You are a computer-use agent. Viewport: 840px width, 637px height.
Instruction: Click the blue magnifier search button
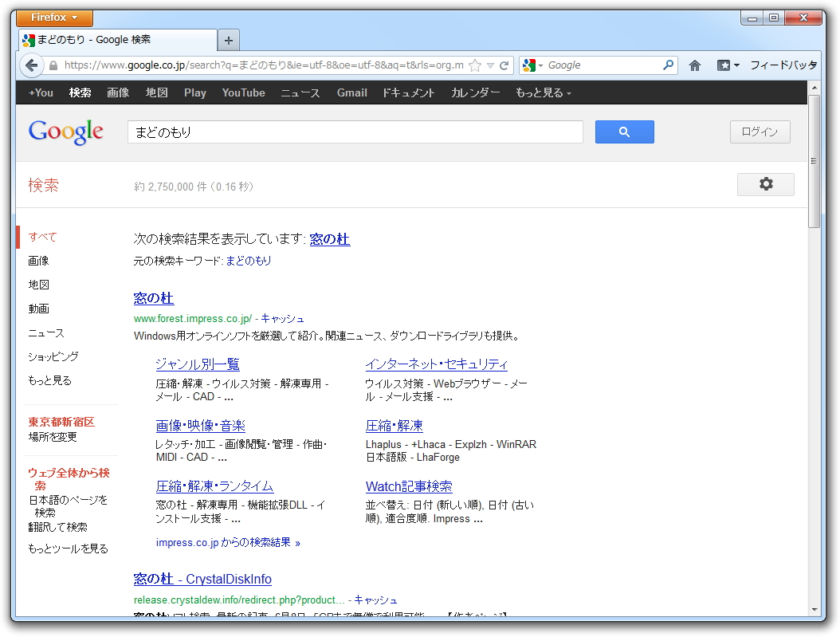pyautogui.click(x=624, y=132)
